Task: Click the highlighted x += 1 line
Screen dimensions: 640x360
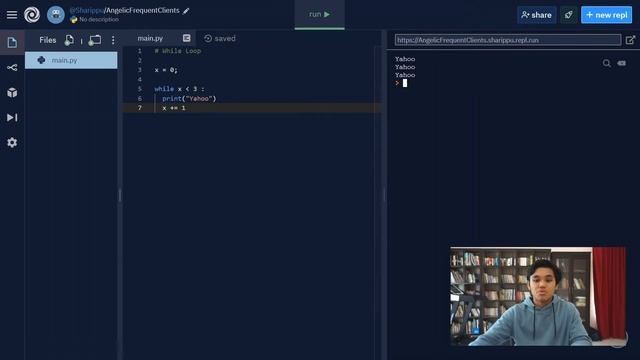Action: click(174, 108)
